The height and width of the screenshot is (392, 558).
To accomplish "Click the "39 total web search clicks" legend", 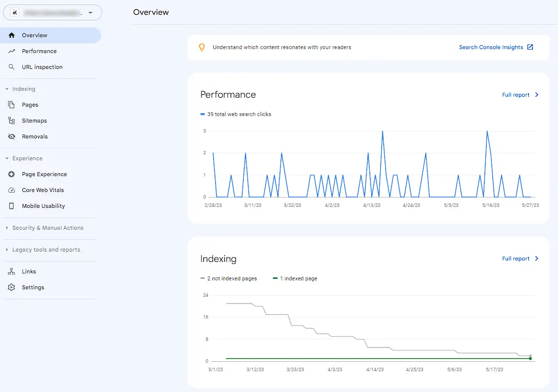I will pos(239,114).
